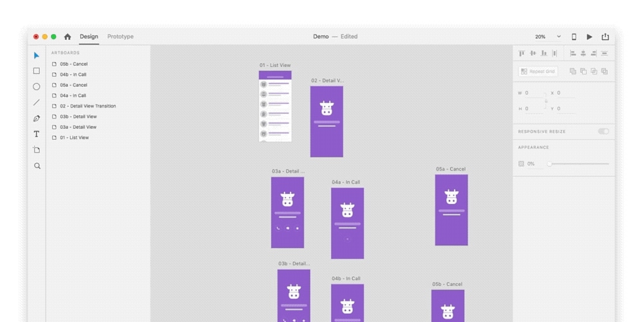Viewport: 644px width, 322px height.
Task: Click the 05b - Cancel artboard title on canvas
Action: [447, 284]
